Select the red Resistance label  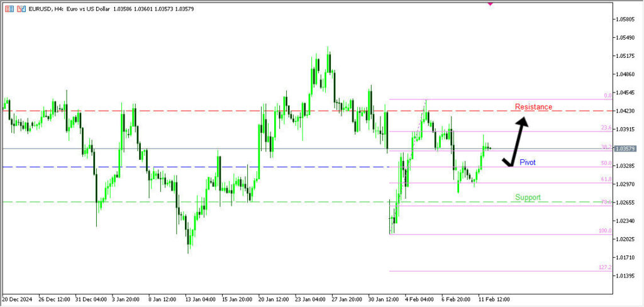[533, 107]
